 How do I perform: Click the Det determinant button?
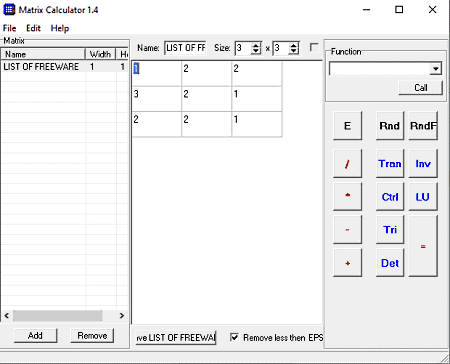point(390,263)
